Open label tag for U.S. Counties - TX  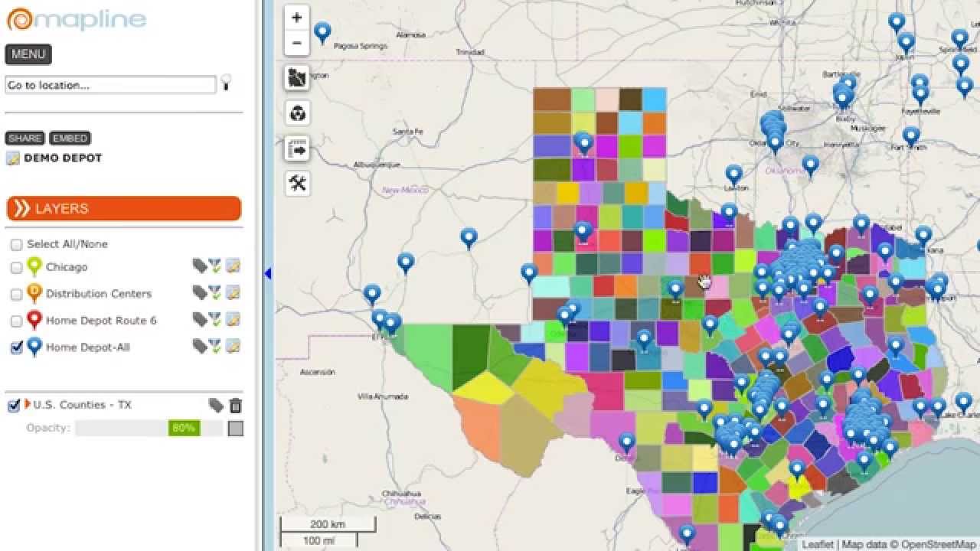(x=216, y=405)
